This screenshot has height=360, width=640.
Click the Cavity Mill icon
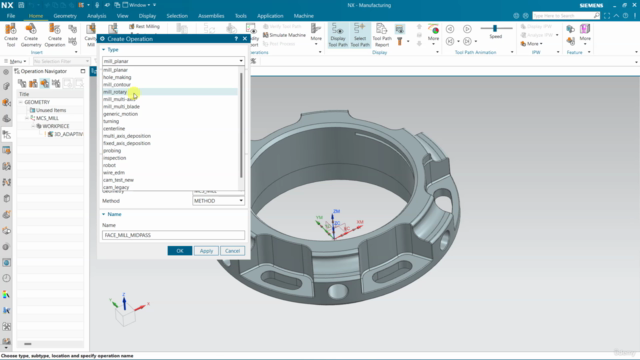coord(90,35)
